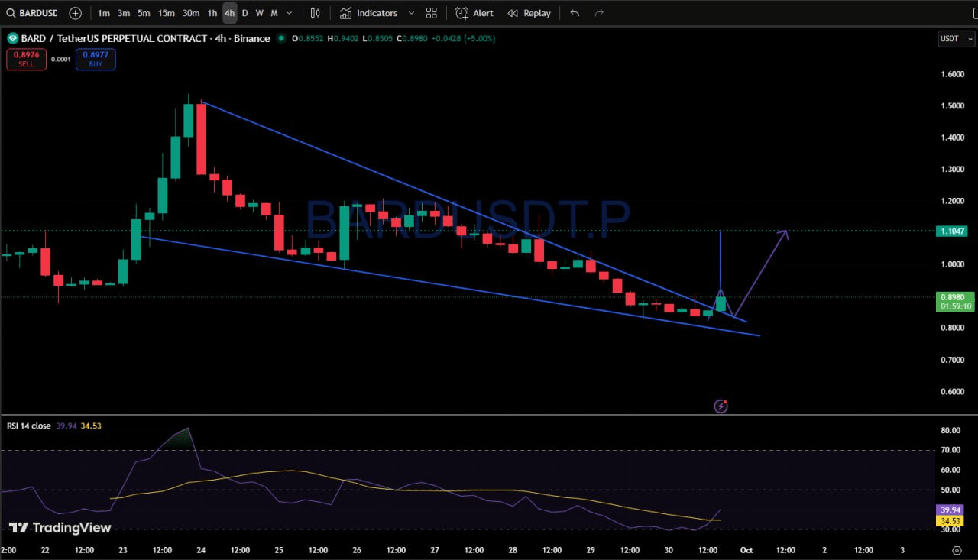Expand the indicators favorites dropdown chevron
Viewport: 978px width, 560px height.
(x=411, y=13)
